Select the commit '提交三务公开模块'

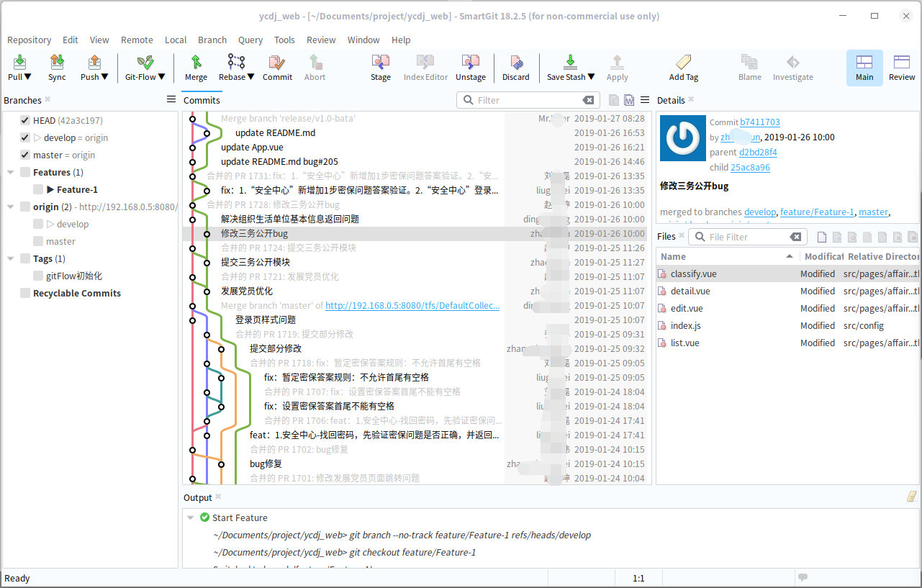click(x=256, y=262)
